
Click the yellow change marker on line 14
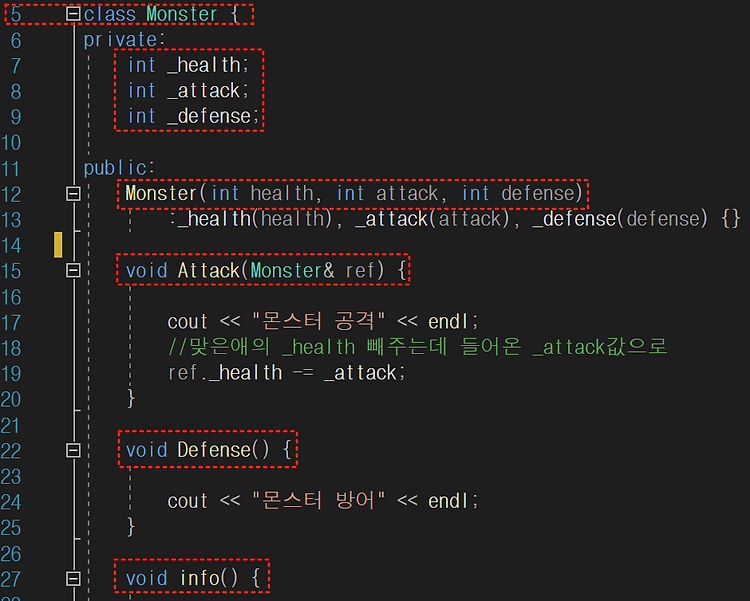tap(58, 245)
